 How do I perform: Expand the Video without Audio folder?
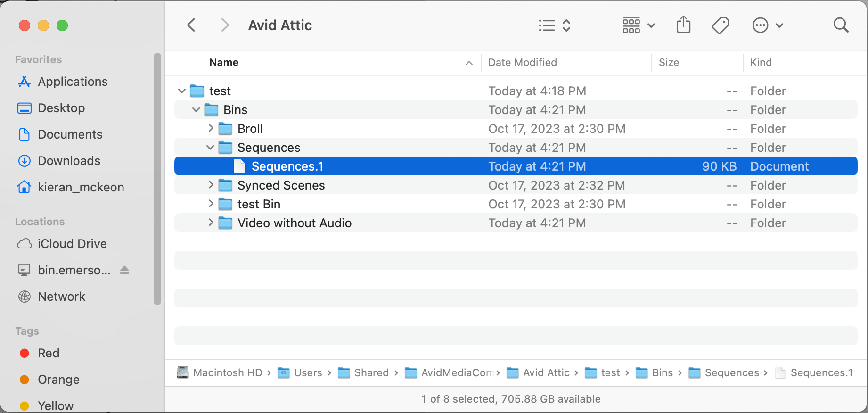point(211,223)
